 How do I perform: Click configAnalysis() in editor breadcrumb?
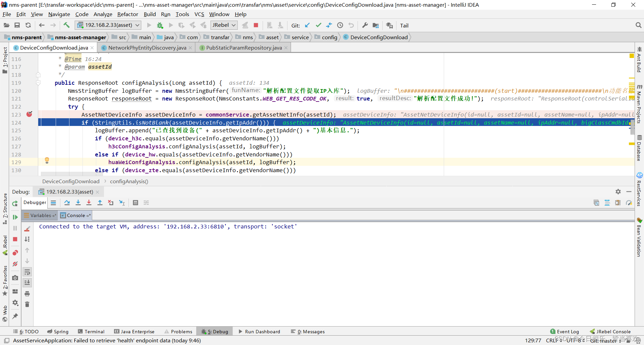(x=129, y=181)
